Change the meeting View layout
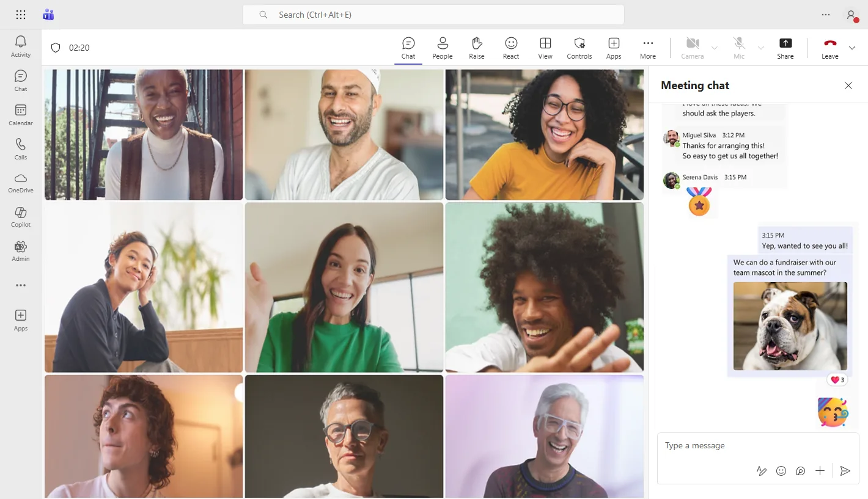The image size is (868, 499). click(x=545, y=48)
